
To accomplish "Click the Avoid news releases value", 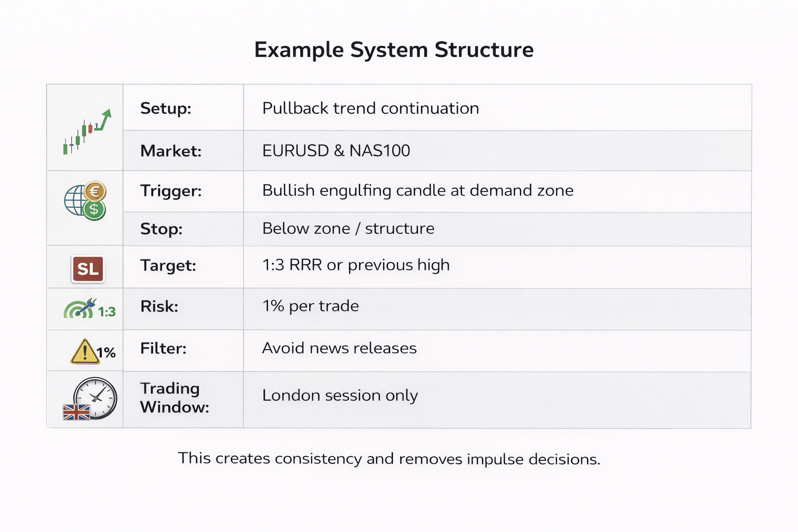I will click(x=339, y=348).
